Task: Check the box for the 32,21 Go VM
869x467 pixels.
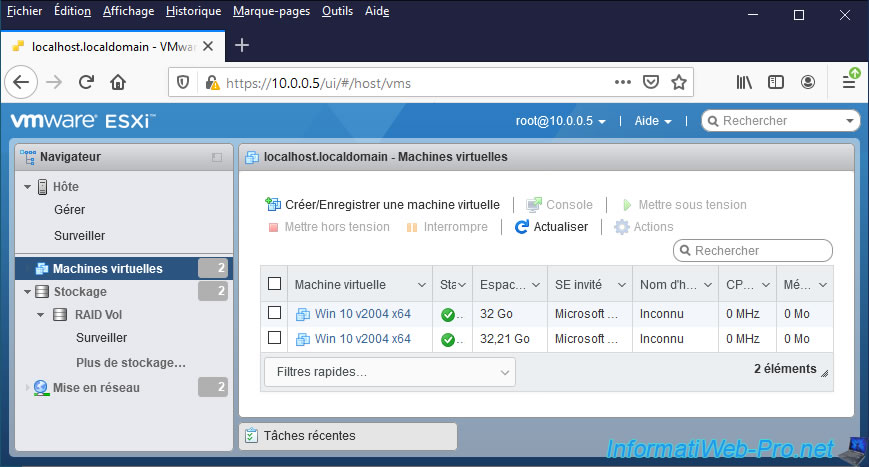Action: click(x=274, y=337)
